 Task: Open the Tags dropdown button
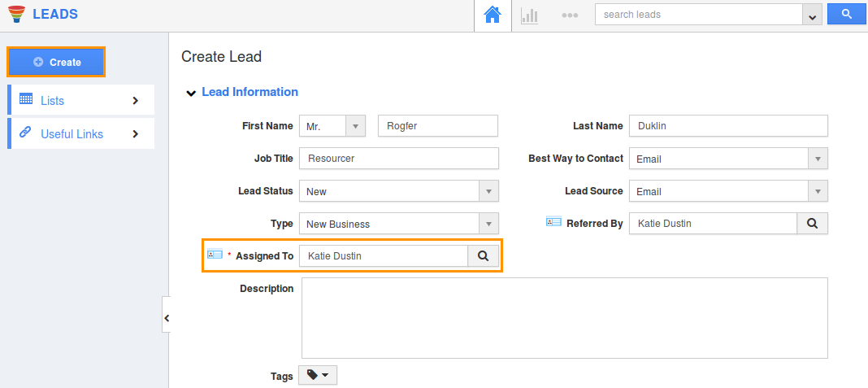point(318,376)
